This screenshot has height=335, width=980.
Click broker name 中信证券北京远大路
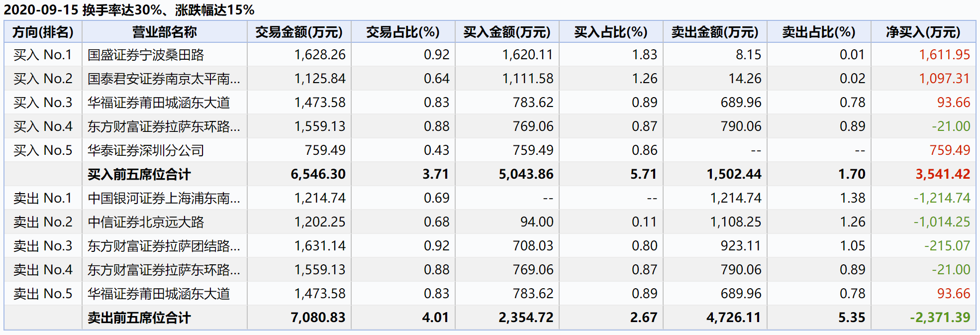point(146,222)
